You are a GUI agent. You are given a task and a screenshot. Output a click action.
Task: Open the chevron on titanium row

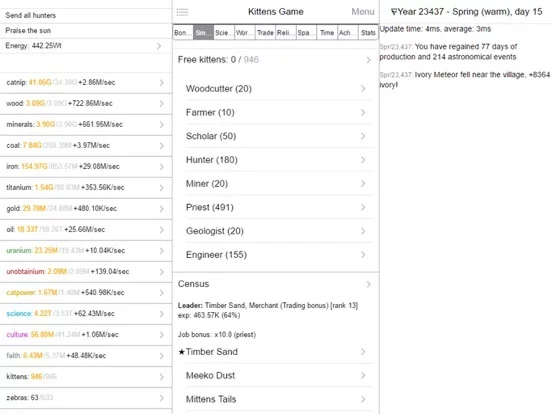point(162,188)
